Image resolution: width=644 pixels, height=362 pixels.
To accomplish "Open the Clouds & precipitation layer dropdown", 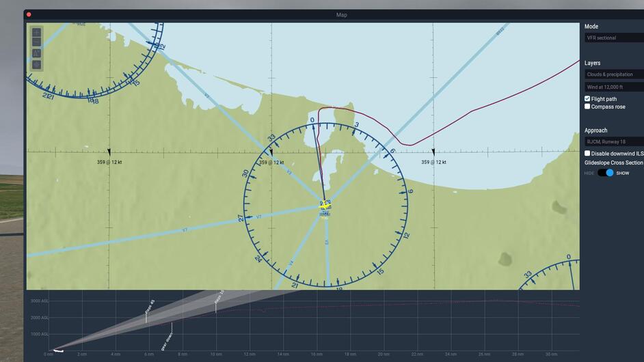I will [x=614, y=74].
